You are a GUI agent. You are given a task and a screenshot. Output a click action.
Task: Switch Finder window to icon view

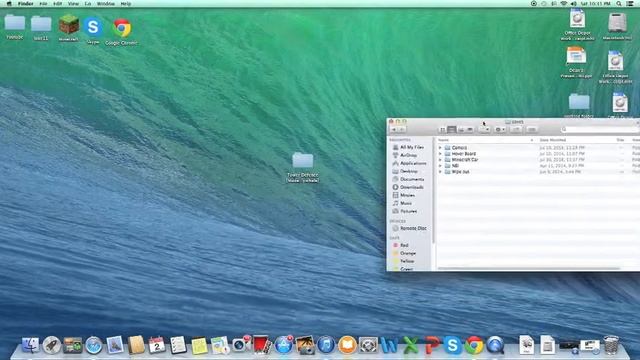coord(442,129)
